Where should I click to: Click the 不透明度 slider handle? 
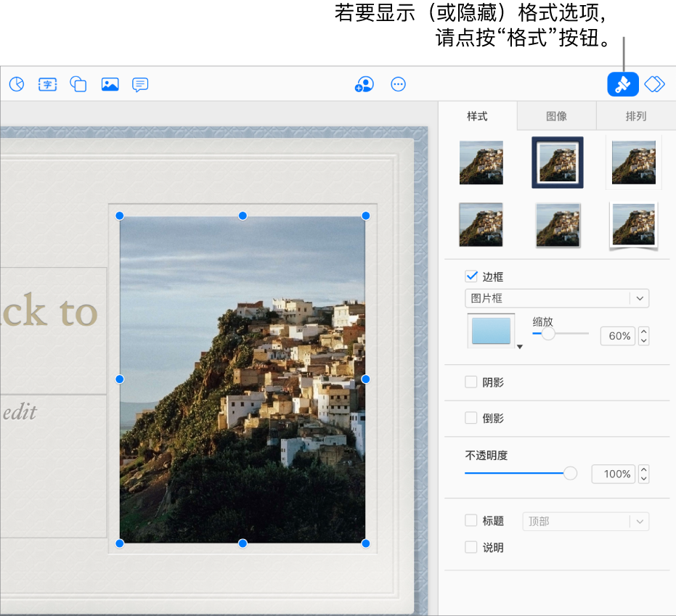click(x=571, y=474)
